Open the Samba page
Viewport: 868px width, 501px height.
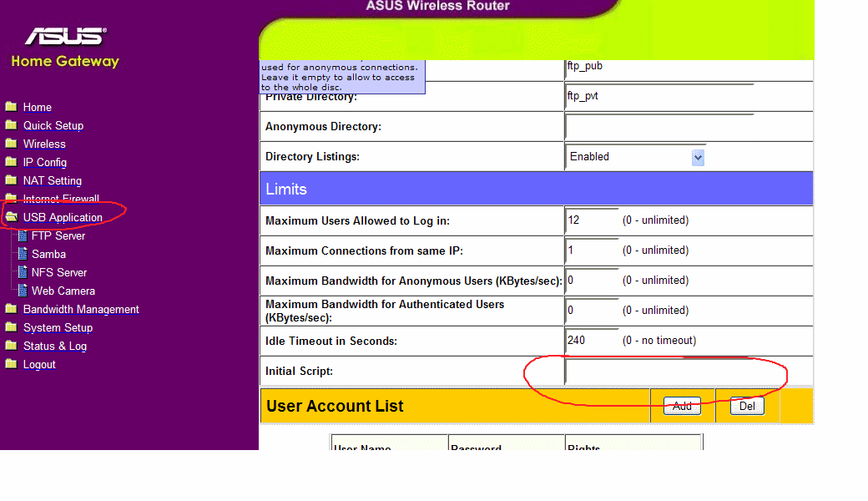pos(48,254)
